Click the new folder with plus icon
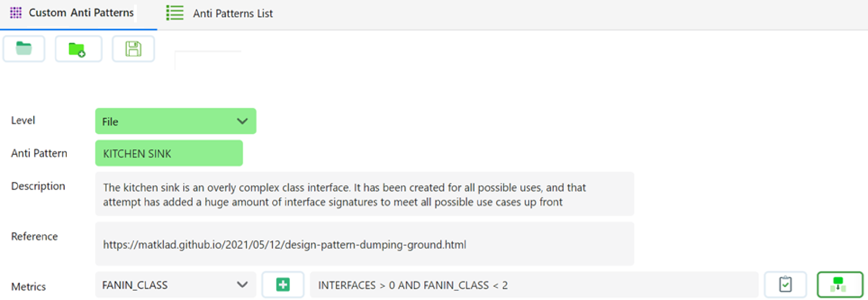This screenshot has width=868, height=300. click(x=78, y=49)
